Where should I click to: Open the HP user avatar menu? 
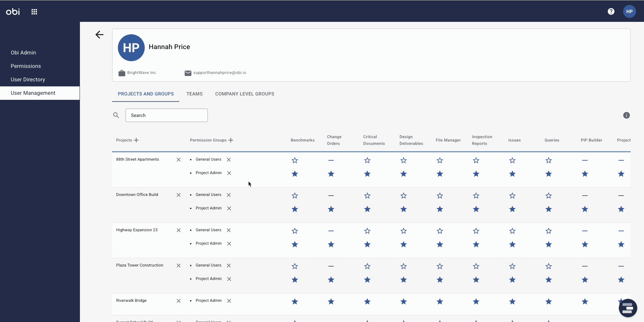point(630,11)
